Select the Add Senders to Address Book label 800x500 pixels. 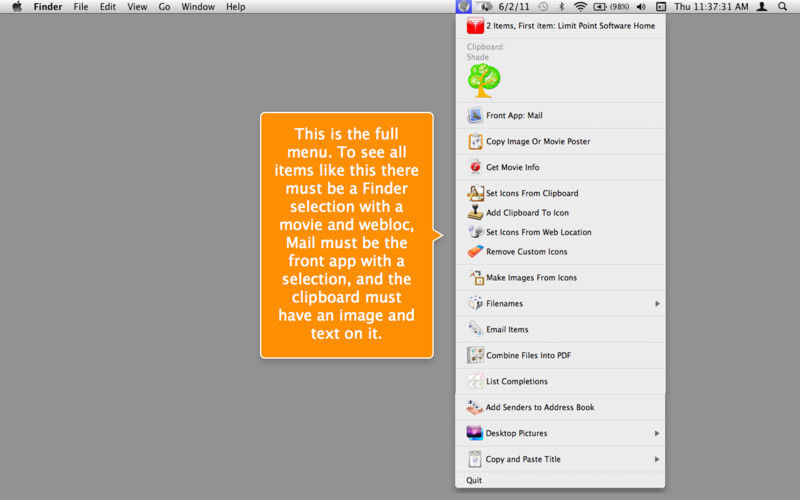[540, 407]
